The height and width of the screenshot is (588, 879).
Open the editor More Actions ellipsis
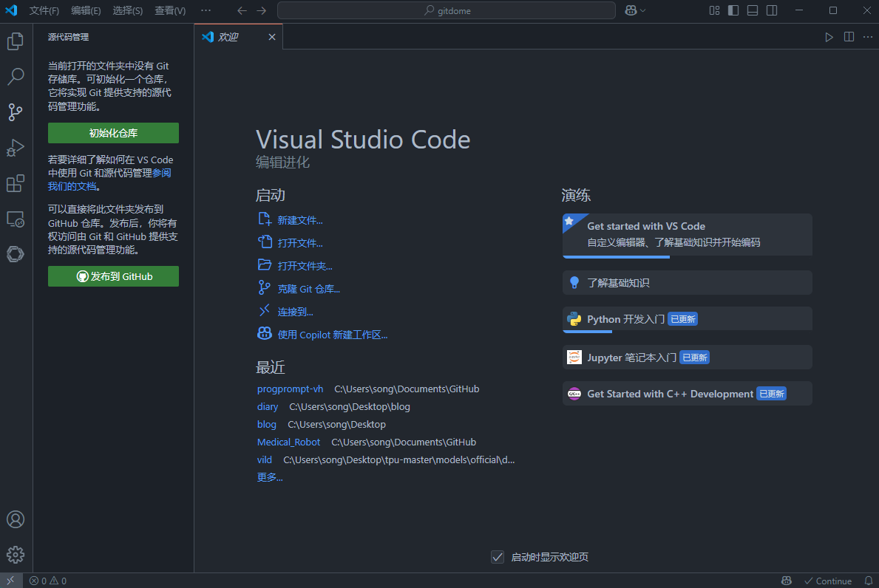coord(868,37)
